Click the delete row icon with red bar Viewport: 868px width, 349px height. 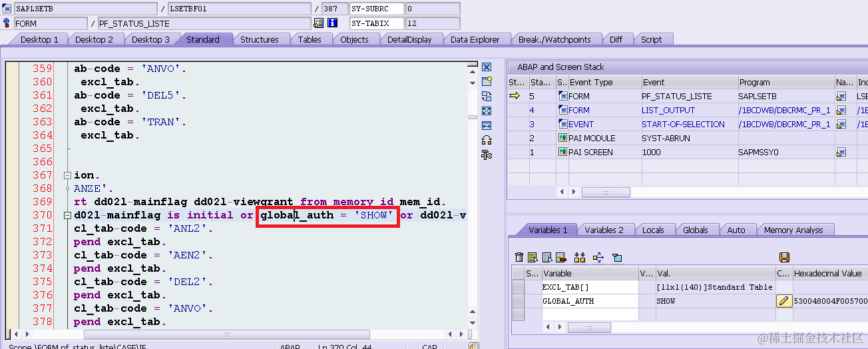pyautogui.click(x=561, y=257)
